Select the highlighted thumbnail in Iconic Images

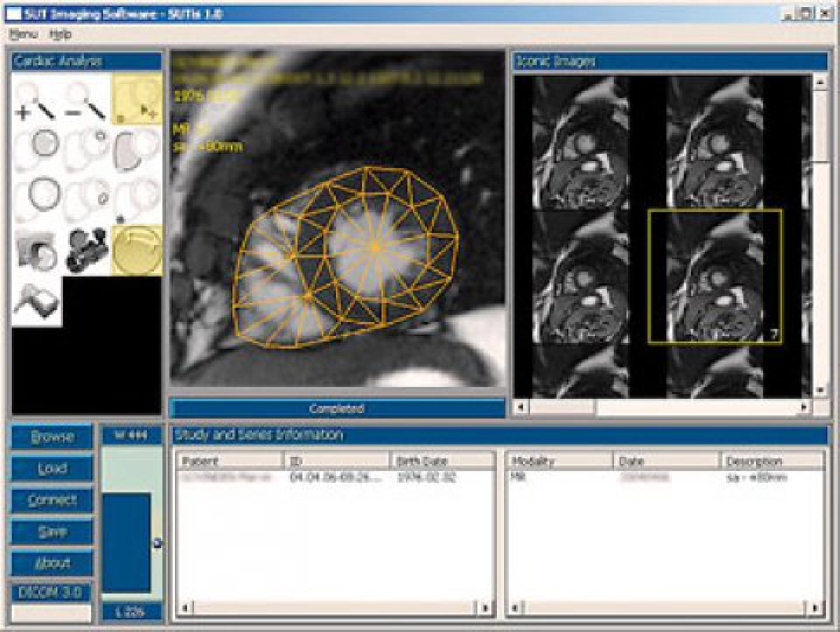pos(715,276)
